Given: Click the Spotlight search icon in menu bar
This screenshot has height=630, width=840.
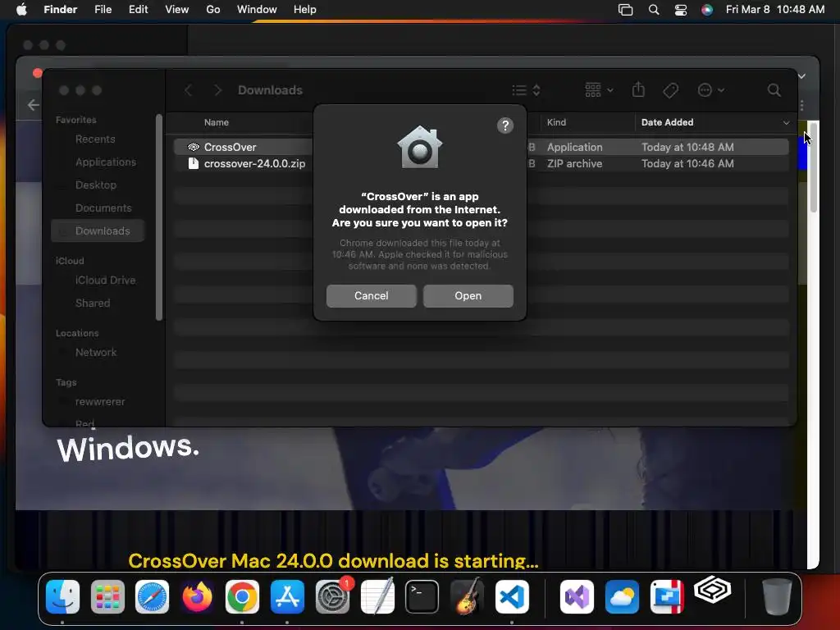Looking at the screenshot, I should (x=654, y=10).
